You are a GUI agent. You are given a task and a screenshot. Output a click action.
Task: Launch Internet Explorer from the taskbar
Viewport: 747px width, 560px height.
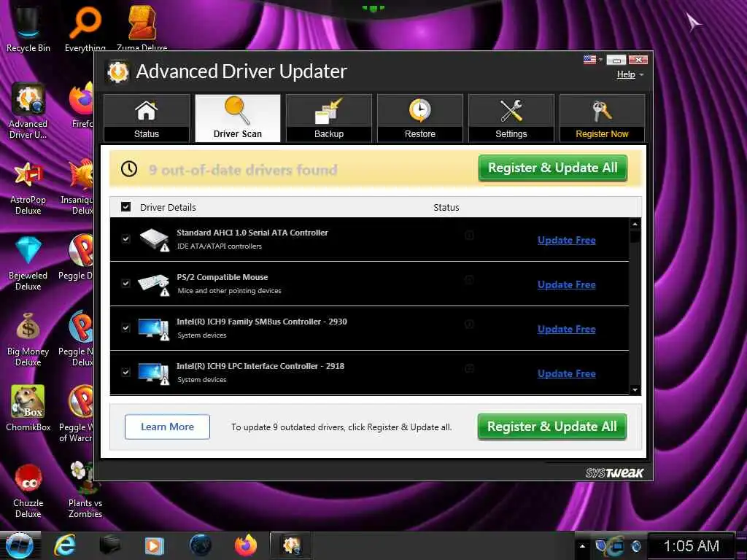(64, 545)
